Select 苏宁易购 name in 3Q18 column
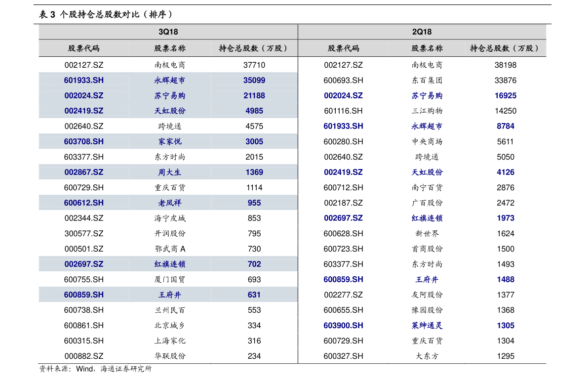The image size is (588, 383). (170, 96)
